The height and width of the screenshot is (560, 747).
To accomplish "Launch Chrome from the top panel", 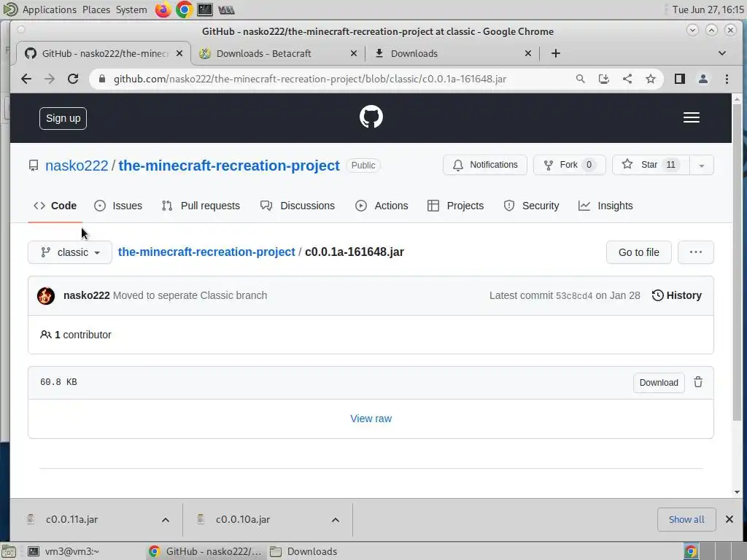I will (x=184, y=9).
